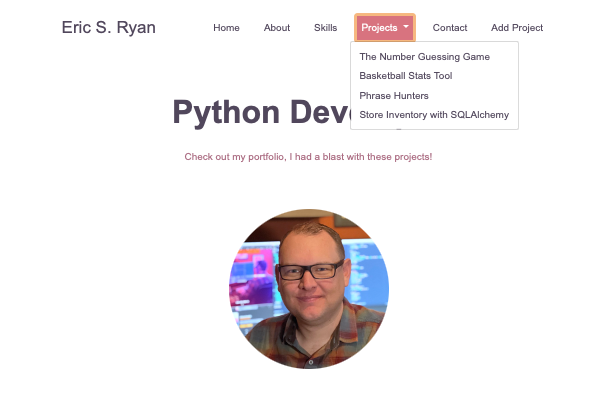Click the word Python in the heading
This screenshot has width=600, height=400.
click(x=225, y=113)
